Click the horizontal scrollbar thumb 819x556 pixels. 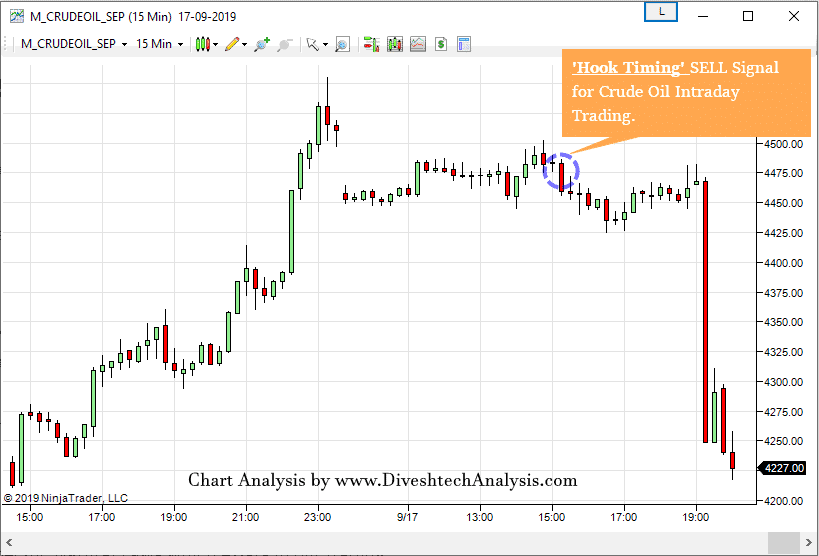coord(784,541)
